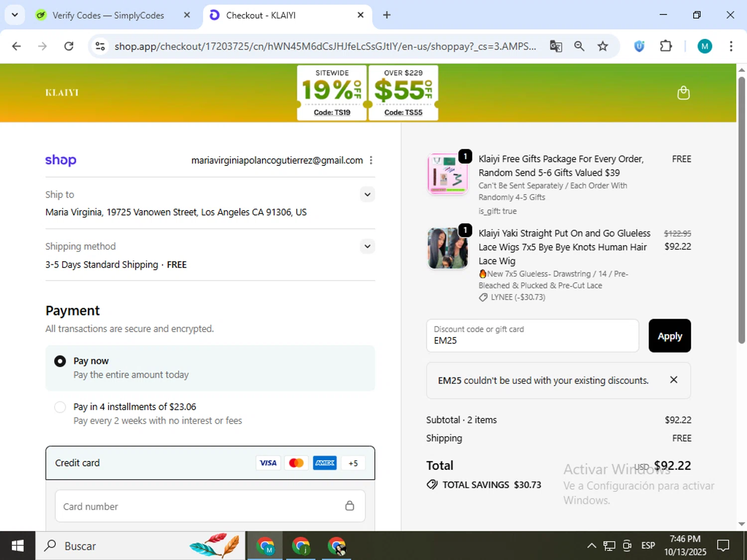Open the Bitwarden shield extension

[x=639, y=46]
